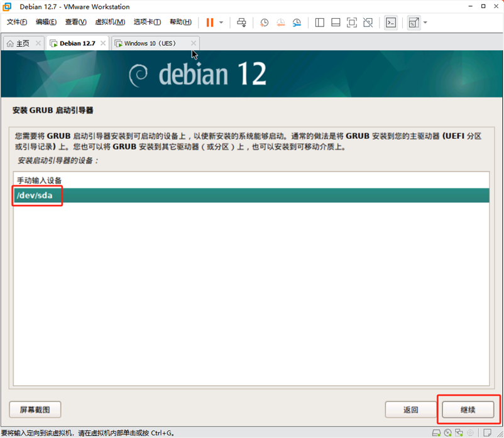Open the console view icon
This screenshot has height=438, width=504.
[391, 23]
